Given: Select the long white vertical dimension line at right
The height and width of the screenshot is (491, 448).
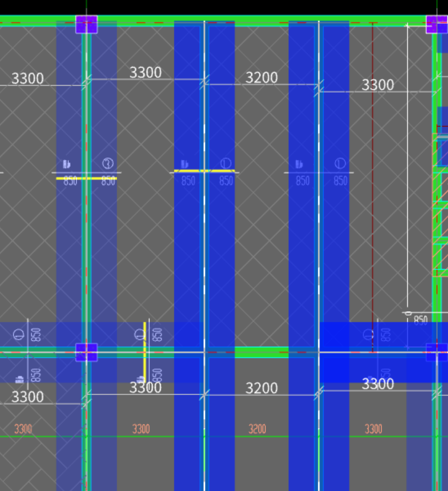Looking at the screenshot, I should [407, 166].
